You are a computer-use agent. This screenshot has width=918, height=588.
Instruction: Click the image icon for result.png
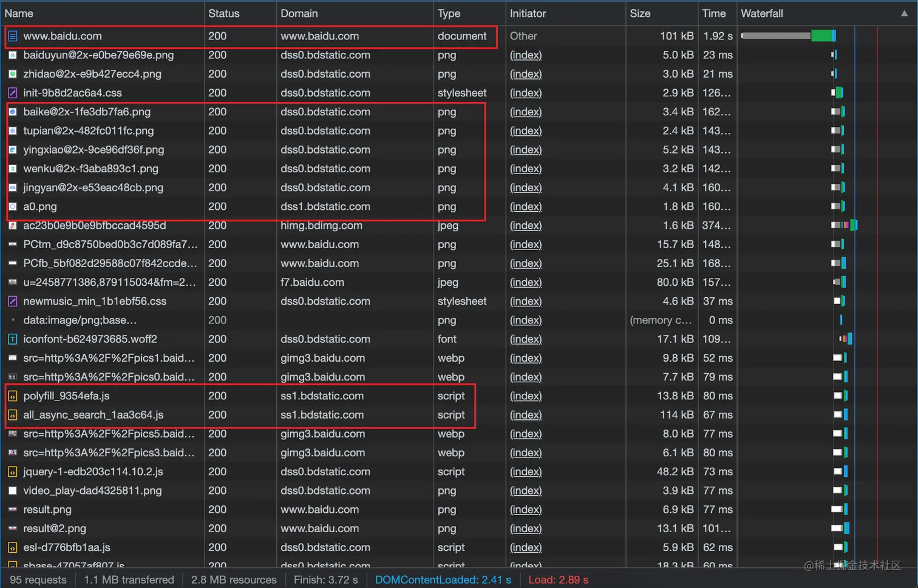[x=13, y=510]
